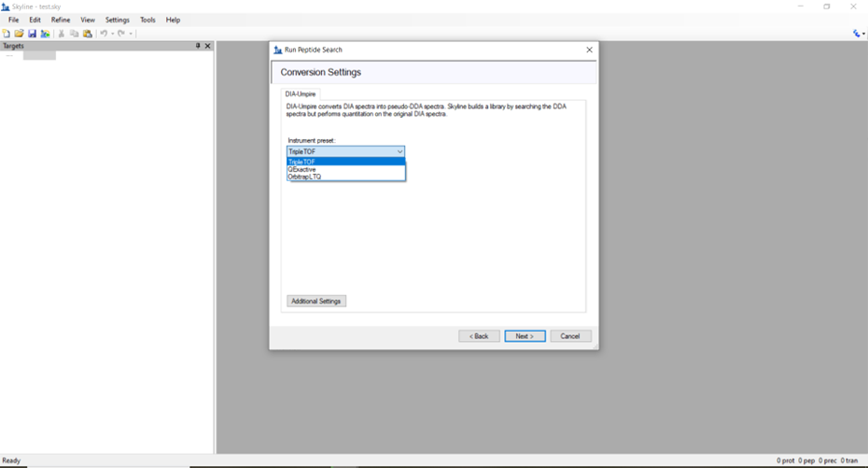This screenshot has width=868, height=468.
Task: Choose QExactive from the preset list
Action: 346,169
